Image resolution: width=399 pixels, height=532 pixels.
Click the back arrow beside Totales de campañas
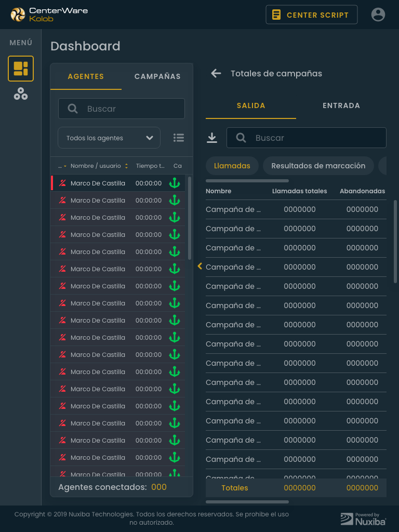click(216, 73)
